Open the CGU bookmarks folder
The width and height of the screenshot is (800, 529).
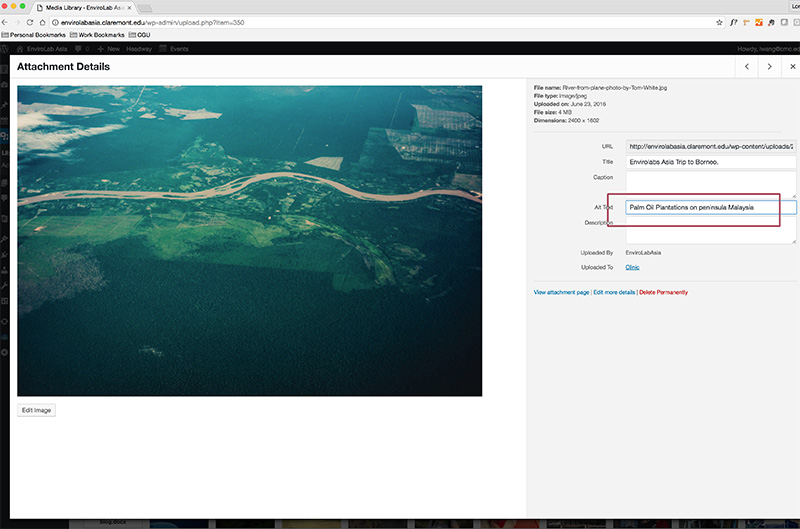tap(139, 35)
